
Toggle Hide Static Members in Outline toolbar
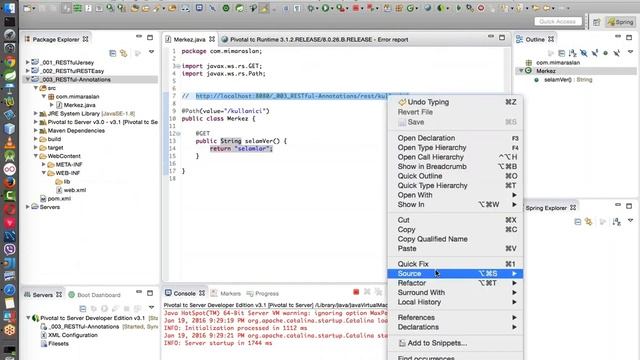click(595, 53)
